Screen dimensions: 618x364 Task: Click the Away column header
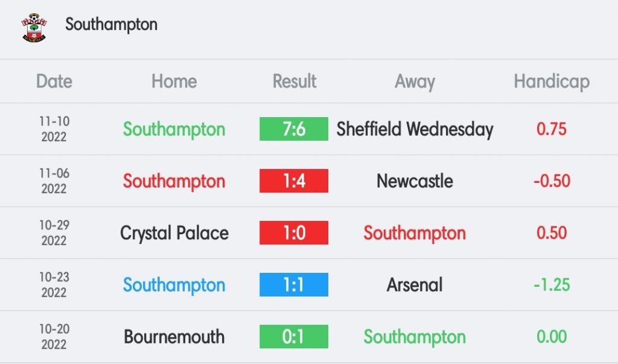[415, 82]
